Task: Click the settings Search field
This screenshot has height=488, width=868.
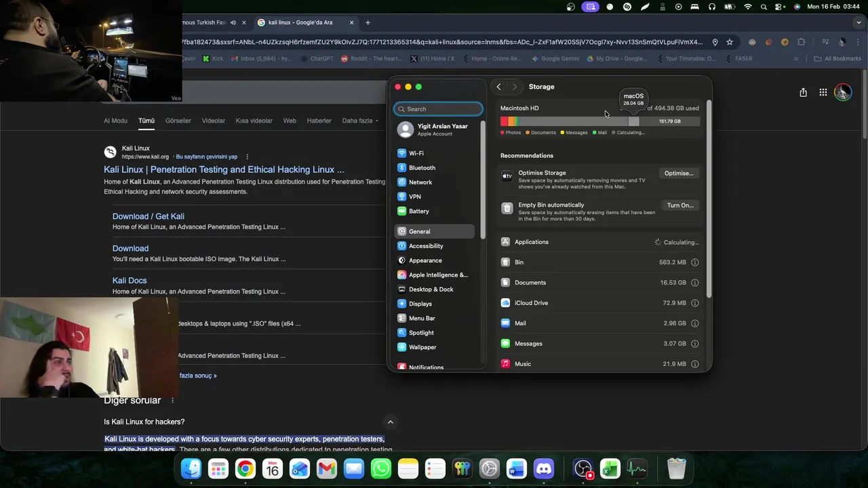Action: pyautogui.click(x=439, y=109)
